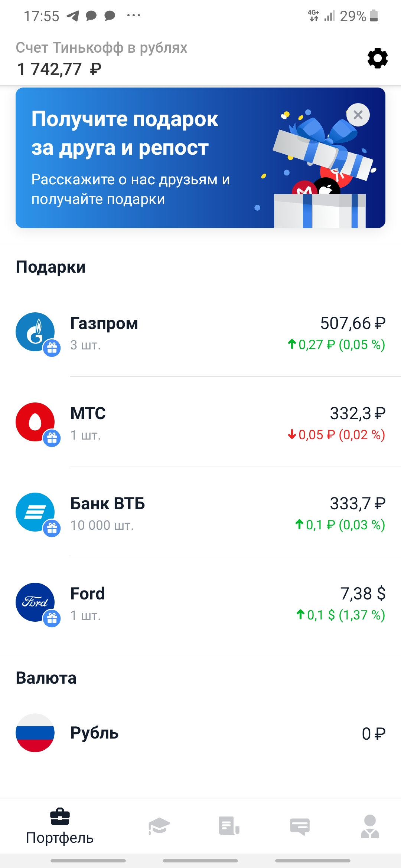The width and height of the screenshot is (401, 868).
Task: Open settings via the gear icon
Action: click(378, 58)
